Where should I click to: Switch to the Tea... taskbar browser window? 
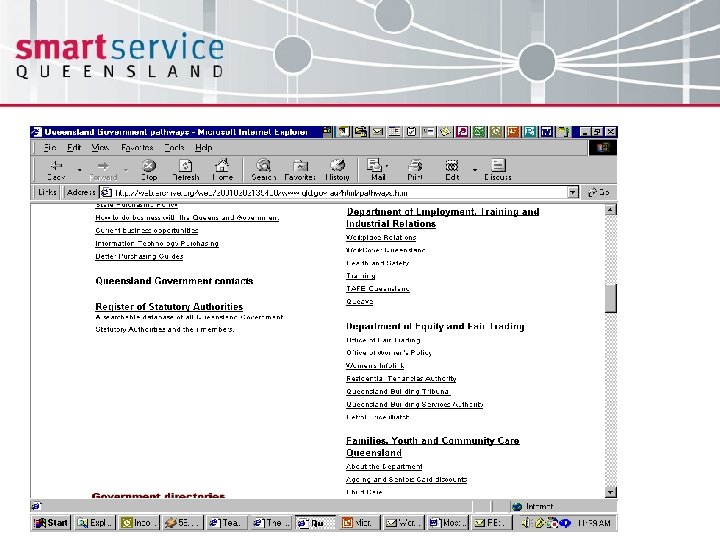click(x=226, y=523)
